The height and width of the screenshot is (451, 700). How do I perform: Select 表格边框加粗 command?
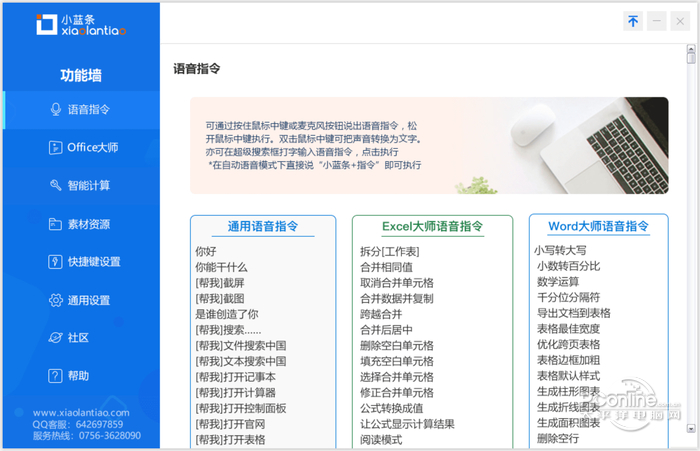pyautogui.click(x=569, y=360)
